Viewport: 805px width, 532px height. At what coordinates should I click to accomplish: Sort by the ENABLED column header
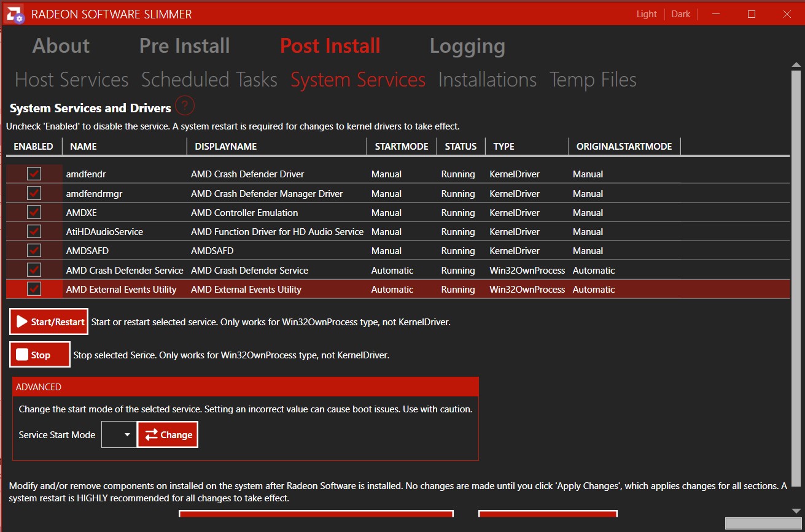click(x=34, y=146)
